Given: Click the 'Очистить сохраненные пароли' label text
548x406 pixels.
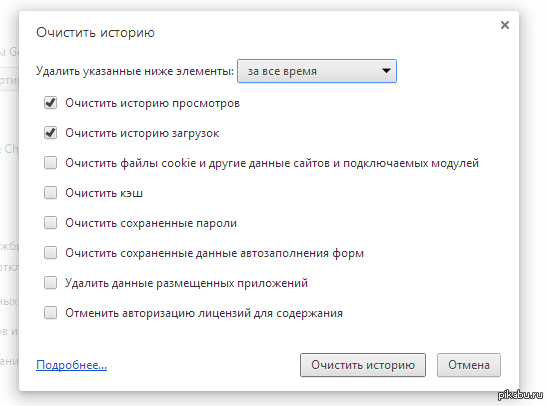Looking at the screenshot, I should coord(151,223).
